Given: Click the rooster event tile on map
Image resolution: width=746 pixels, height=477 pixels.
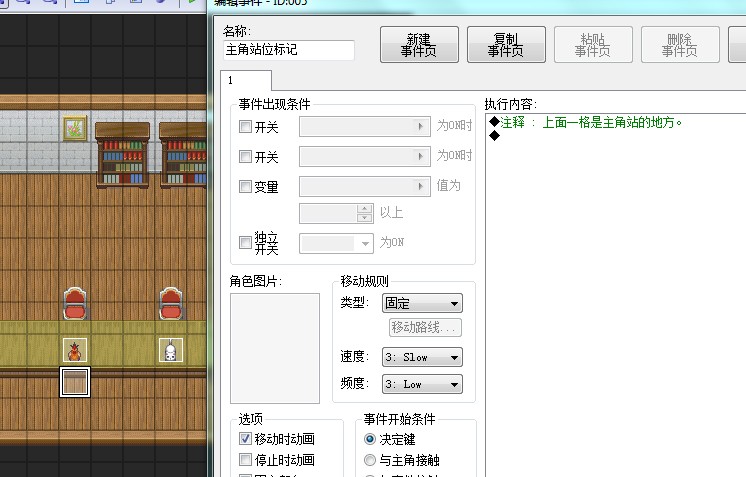Looking at the screenshot, I should coord(75,350).
